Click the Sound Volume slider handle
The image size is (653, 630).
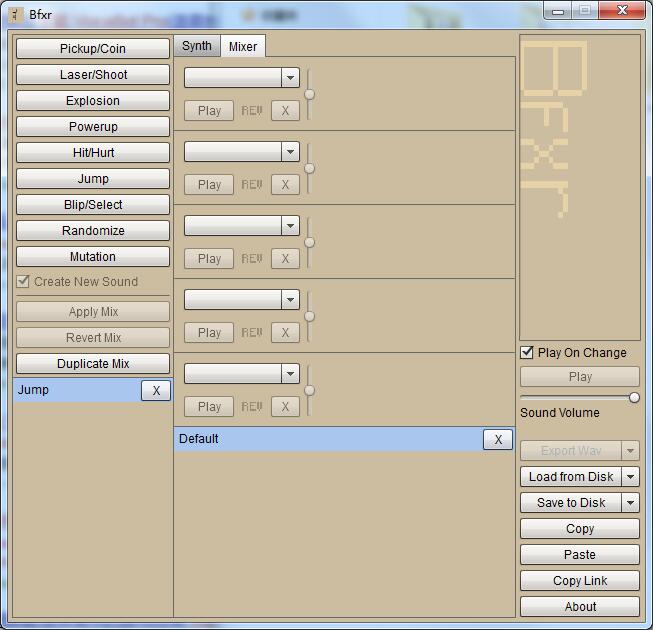(634, 398)
